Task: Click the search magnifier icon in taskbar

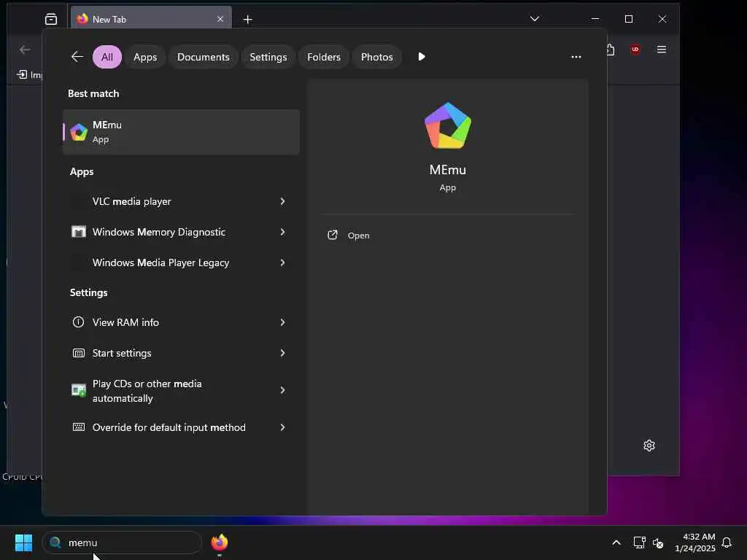Action: pyautogui.click(x=55, y=542)
